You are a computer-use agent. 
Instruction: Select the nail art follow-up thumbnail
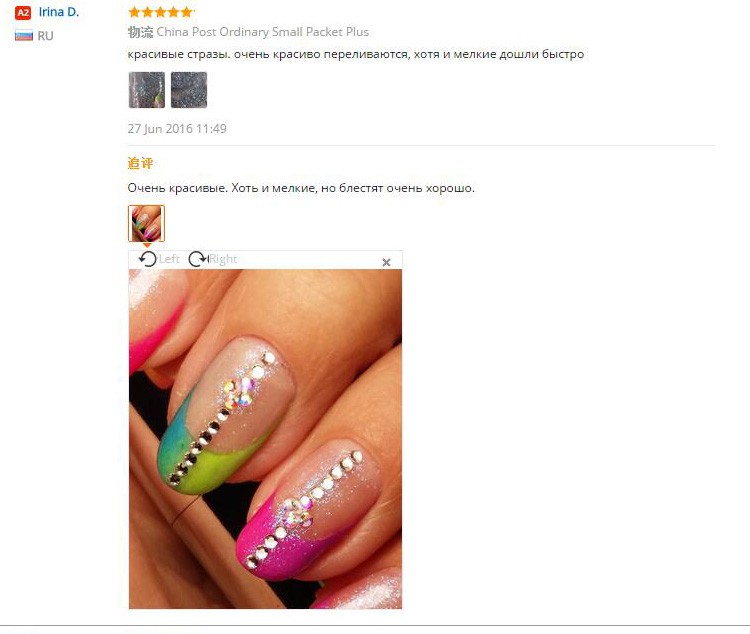(x=146, y=223)
